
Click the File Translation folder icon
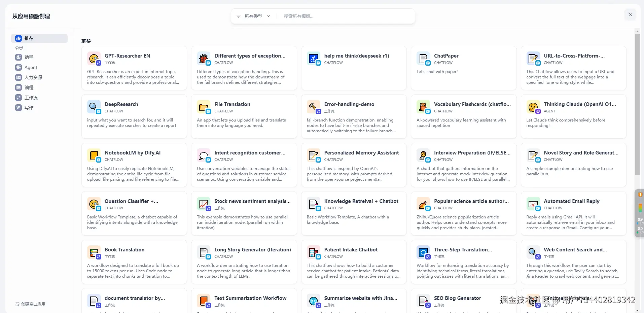[204, 107]
